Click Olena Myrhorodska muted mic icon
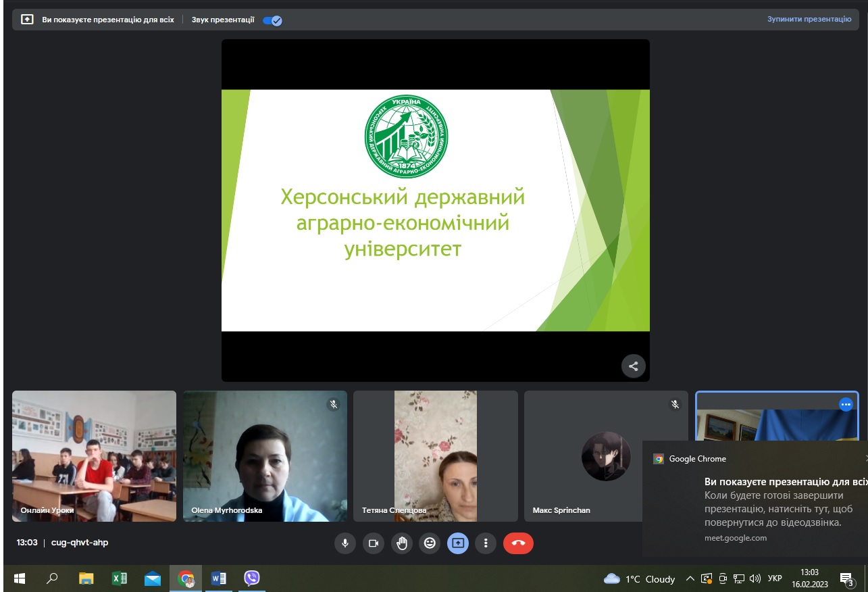 tap(333, 404)
